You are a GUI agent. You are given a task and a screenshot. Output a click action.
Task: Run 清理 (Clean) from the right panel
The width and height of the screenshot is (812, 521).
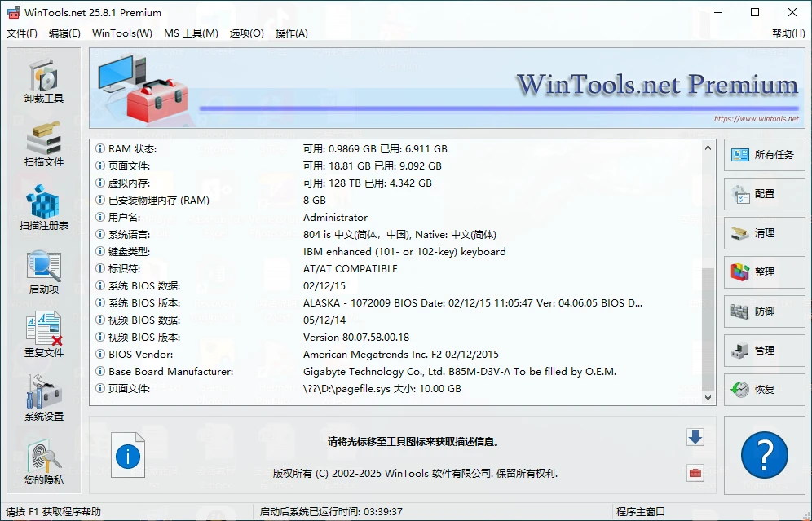tap(764, 233)
